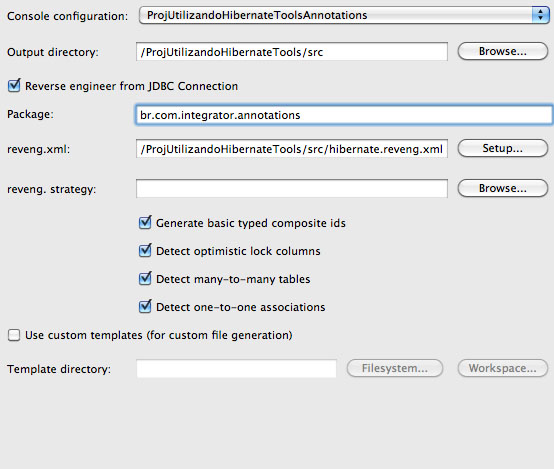Disable Detect optimistic lock columns
This screenshot has height=469, width=554.
[x=145, y=251]
